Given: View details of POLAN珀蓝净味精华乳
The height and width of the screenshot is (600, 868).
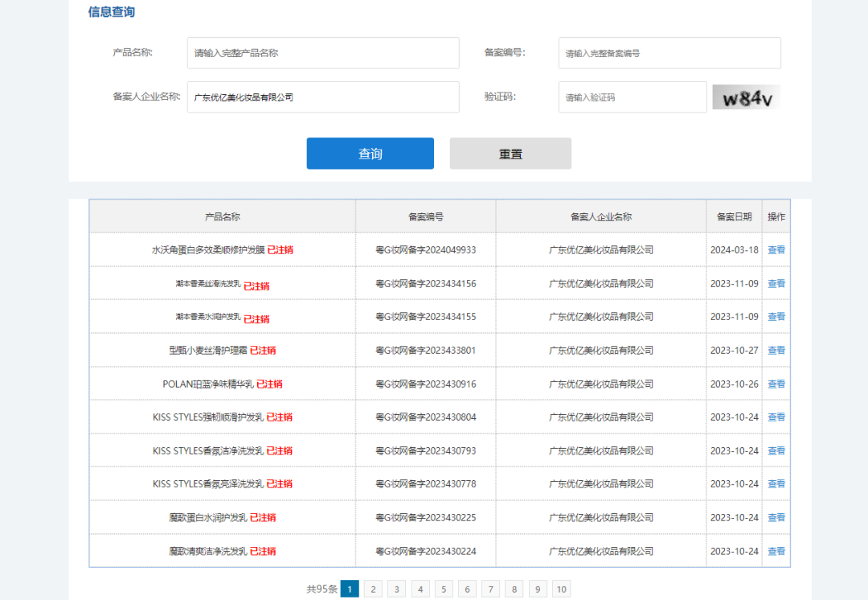Looking at the screenshot, I should [776, 384].
